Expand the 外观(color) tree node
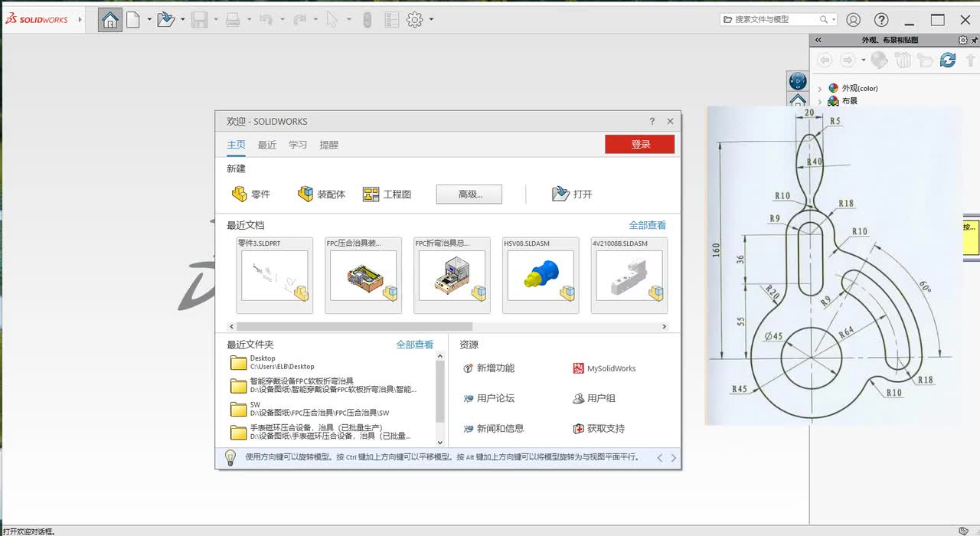980x536 pixels. (820, 88)
